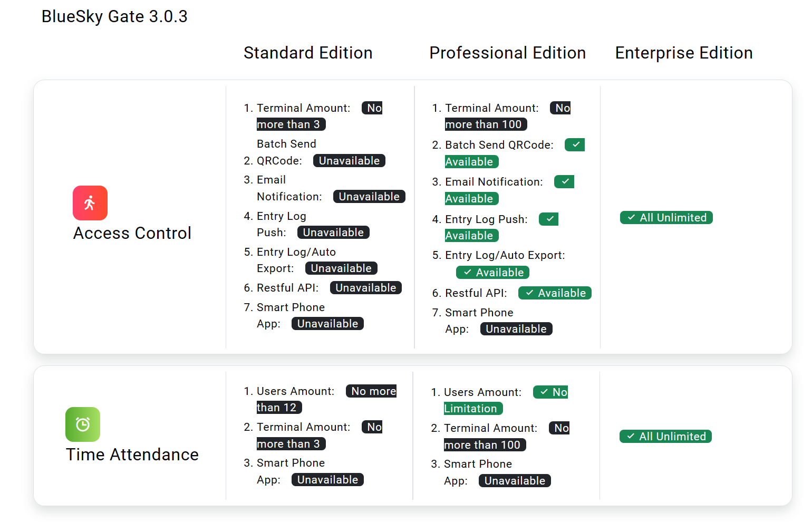Image resolution: width=812 pixels, height=522 pixels.
Task: Click the "Access Control" section label
Action: click(132, 233)
